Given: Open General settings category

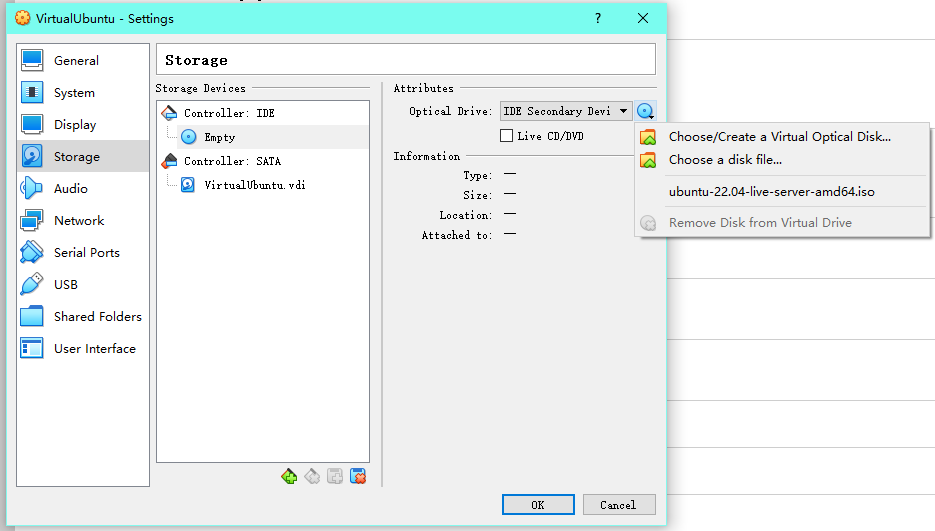Looking at the screenshot, I should (x=83, y=60).
